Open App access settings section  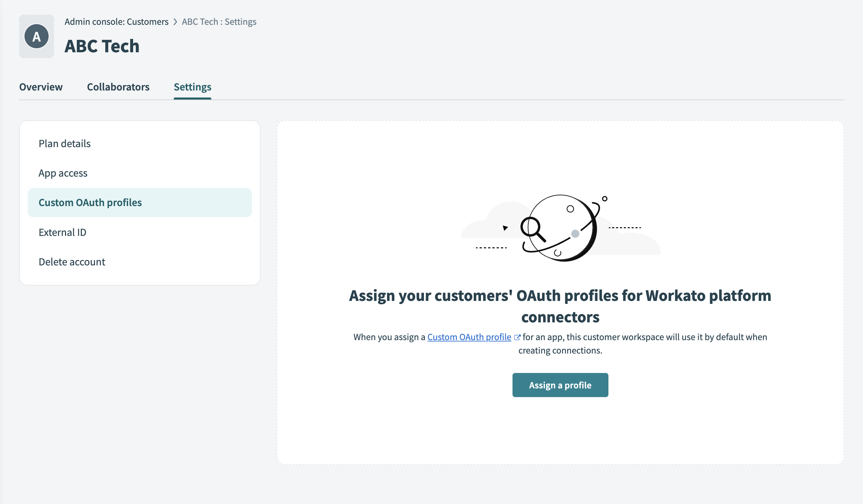[140, 173]
